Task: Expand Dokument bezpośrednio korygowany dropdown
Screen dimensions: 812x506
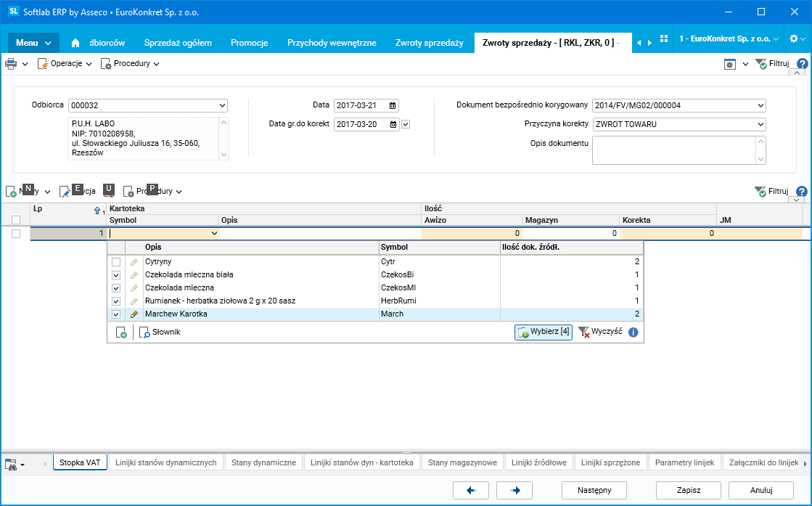Action: [760, 106]
